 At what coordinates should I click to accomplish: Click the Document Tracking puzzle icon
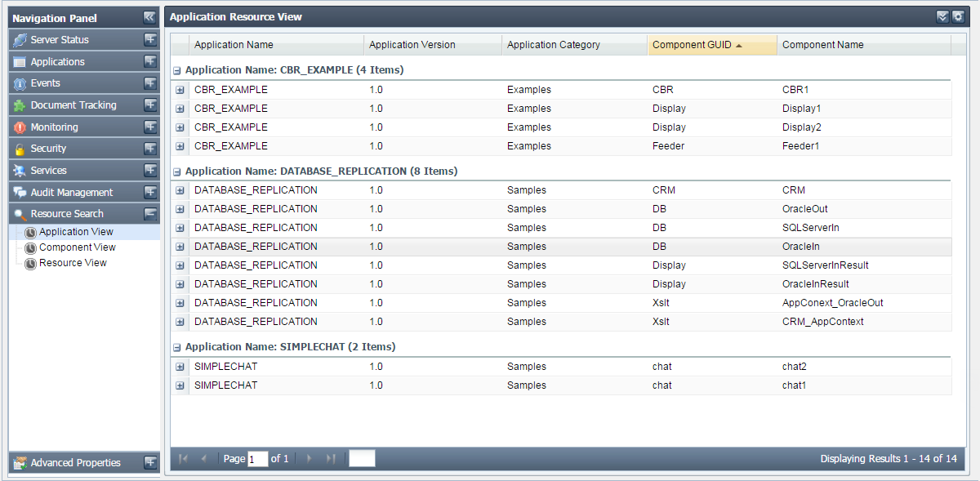click(20, 105)
